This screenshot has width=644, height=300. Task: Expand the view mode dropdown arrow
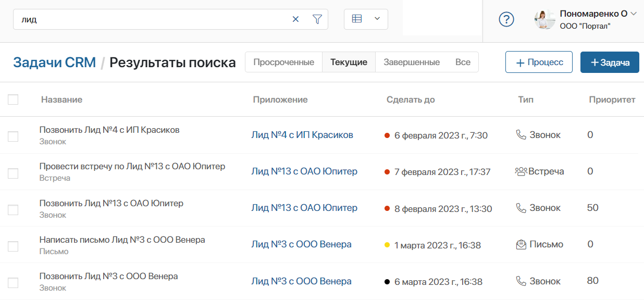(x=377, y=19)
